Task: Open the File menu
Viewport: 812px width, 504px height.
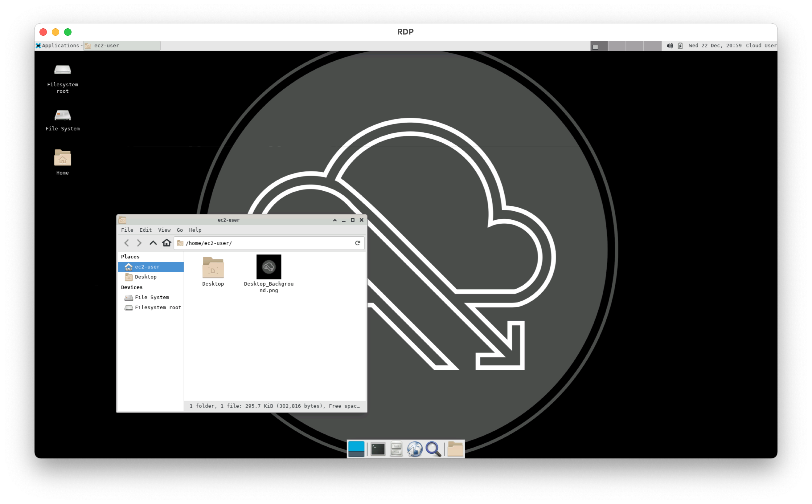Action: (x=127, y=230)
